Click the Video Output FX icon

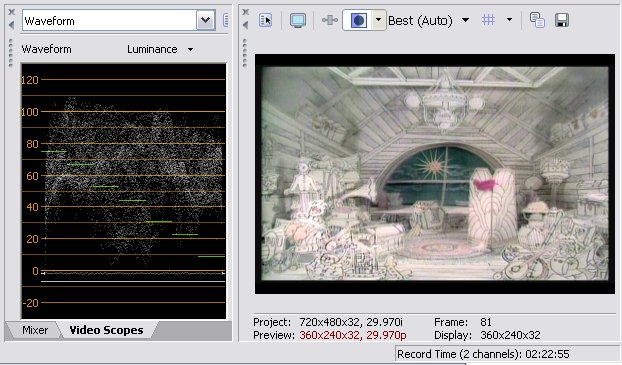(x=330, y=20)
